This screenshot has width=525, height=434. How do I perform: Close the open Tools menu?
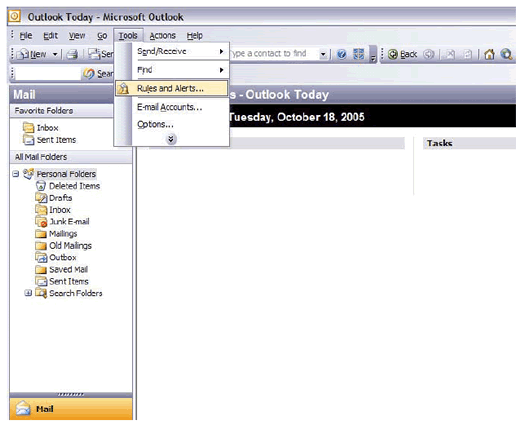pyautogui.click(x=128, y=35)
